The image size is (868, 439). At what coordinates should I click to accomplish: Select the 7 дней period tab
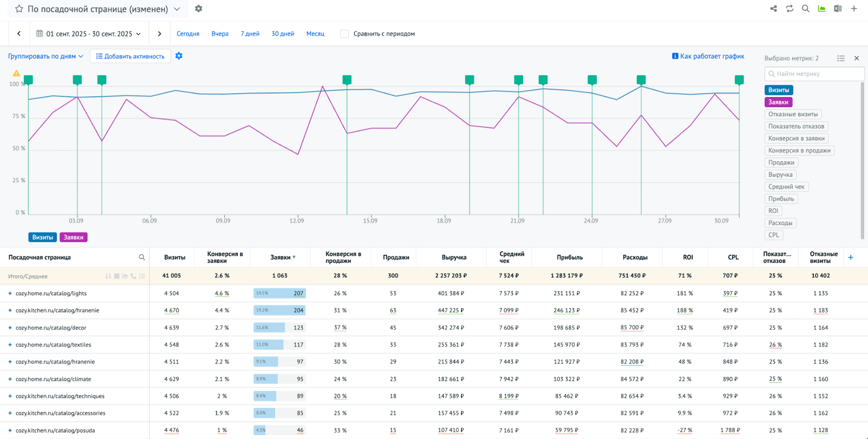point(250,34)
